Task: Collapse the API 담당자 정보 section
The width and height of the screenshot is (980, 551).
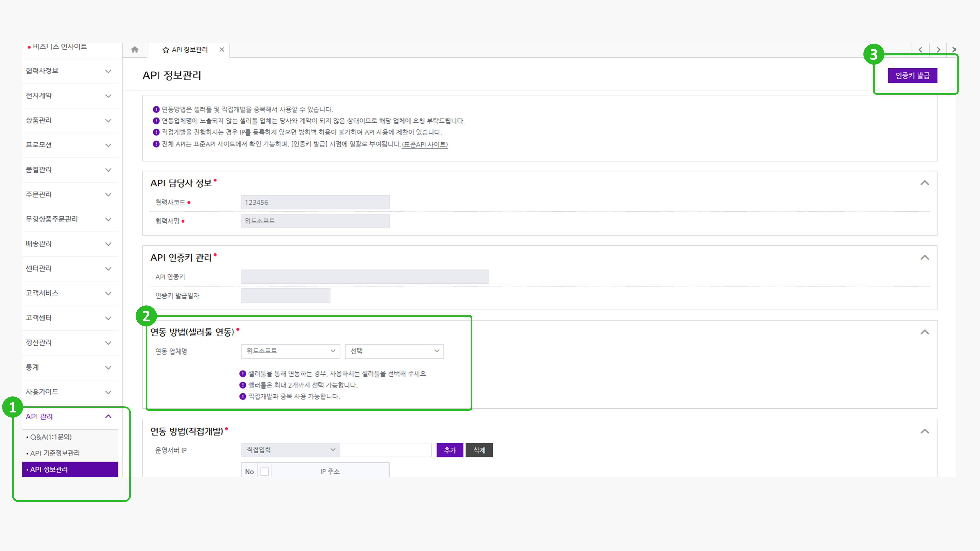Action: click(924, 183)
